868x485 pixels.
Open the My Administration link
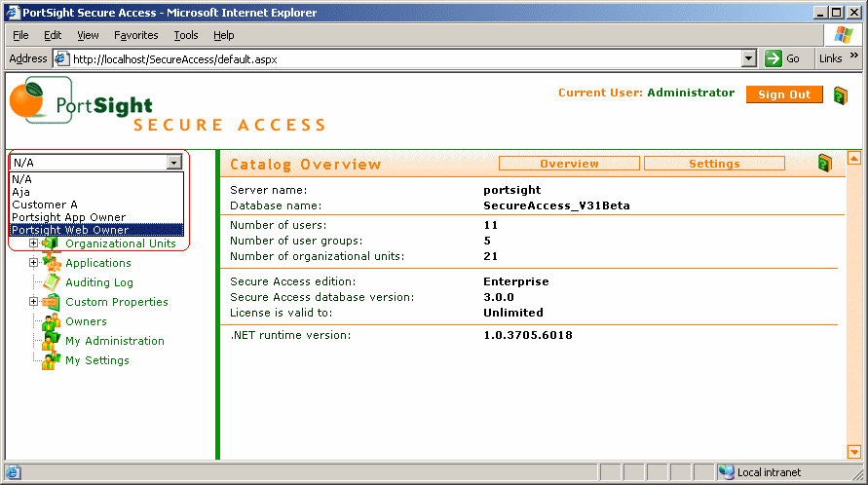pyautogui.click(x=115, y=341)
